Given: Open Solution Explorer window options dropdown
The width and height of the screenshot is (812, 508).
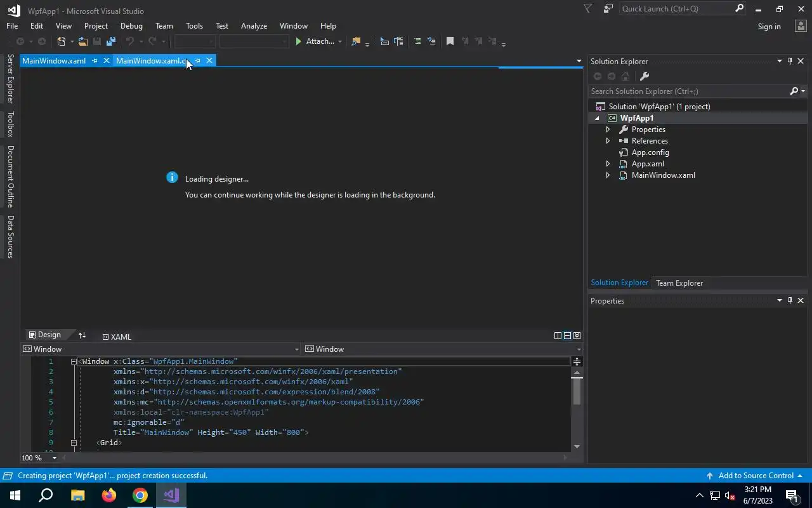Looking at the screenshot, I should 779,61.
